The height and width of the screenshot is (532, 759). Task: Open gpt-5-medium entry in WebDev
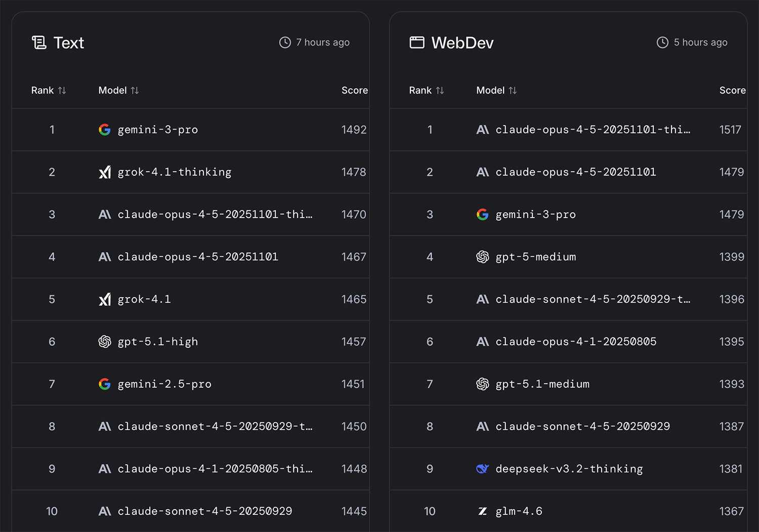pyautogui.click(x=536, y=257)
